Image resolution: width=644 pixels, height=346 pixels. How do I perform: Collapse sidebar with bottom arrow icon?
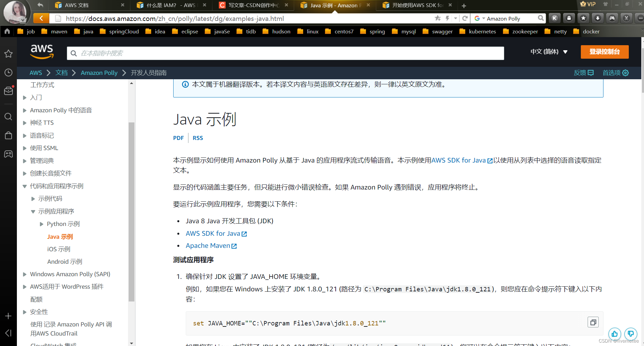[x=8, y=333]
